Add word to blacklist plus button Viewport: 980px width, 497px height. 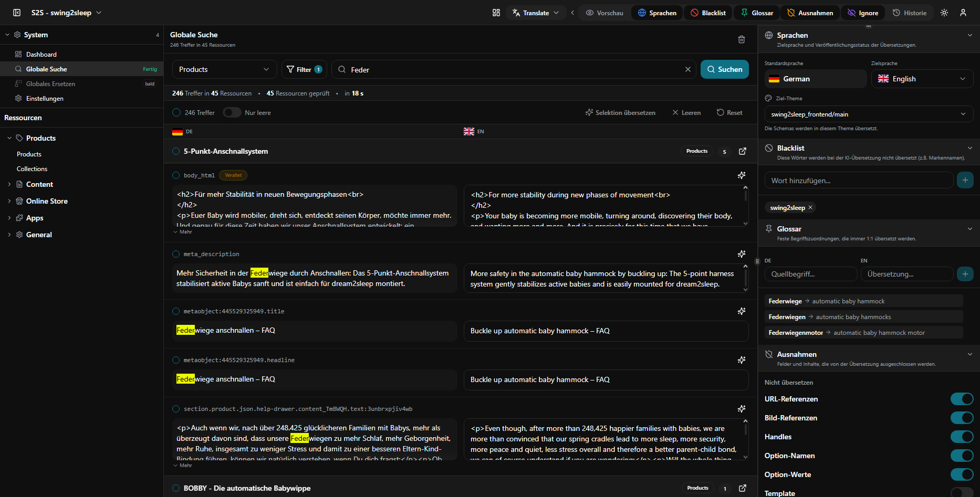pos(965,180)
